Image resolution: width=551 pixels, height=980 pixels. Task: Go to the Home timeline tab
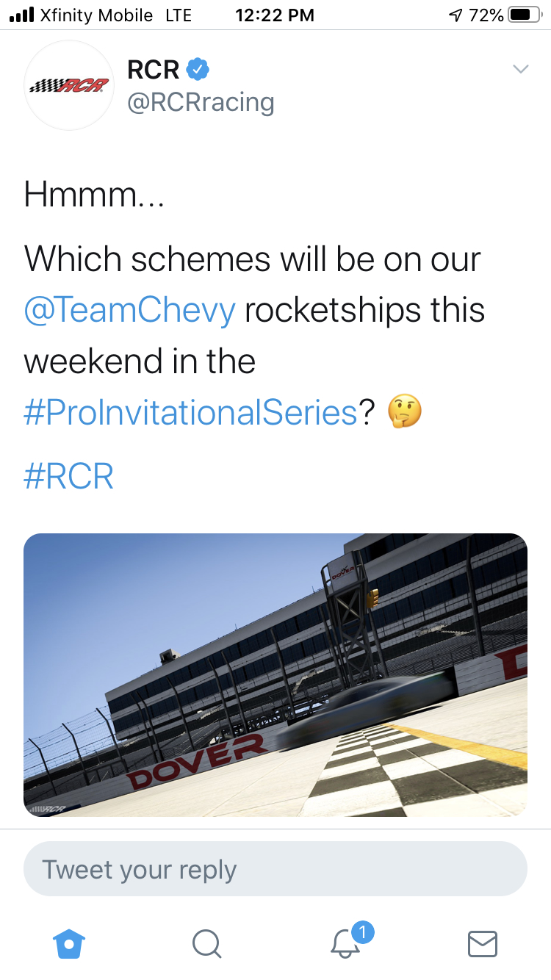(x=70, y=943)
